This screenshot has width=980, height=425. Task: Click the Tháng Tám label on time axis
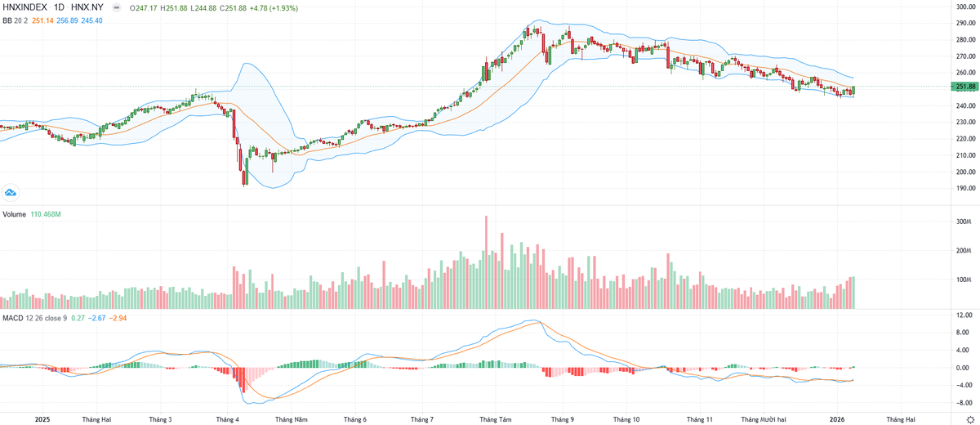tap(496, 418)
